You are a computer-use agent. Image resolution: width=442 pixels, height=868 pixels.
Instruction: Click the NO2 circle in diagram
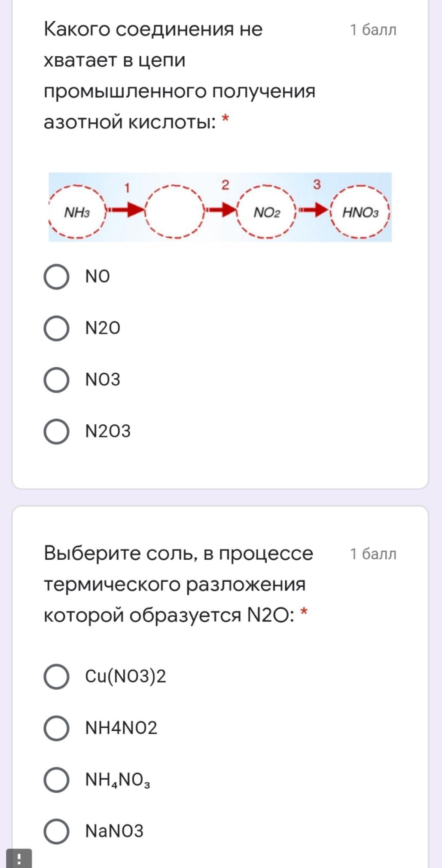click(x=267, y=212)
